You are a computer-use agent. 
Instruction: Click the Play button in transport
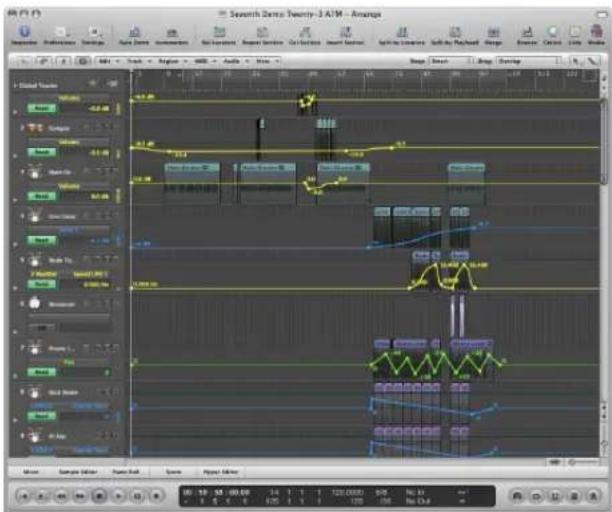[x=118, y=496]
